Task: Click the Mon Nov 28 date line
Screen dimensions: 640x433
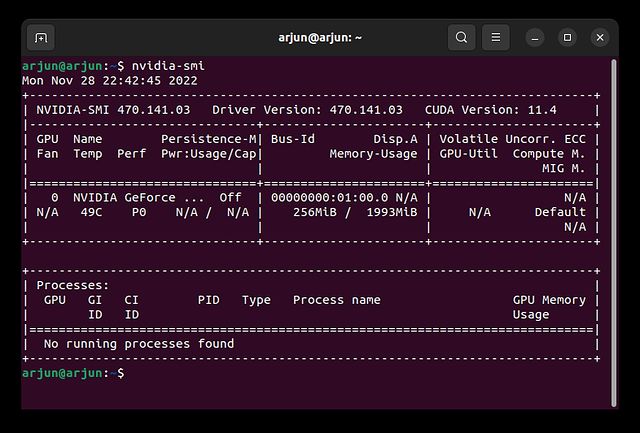Action: click(x=110, y=80)
